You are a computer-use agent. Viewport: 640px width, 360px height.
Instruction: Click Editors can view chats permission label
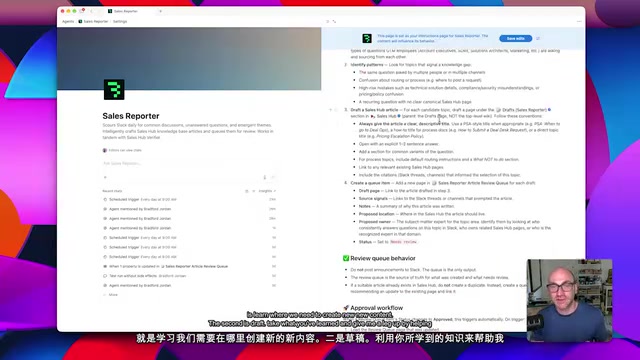point(122,150)
